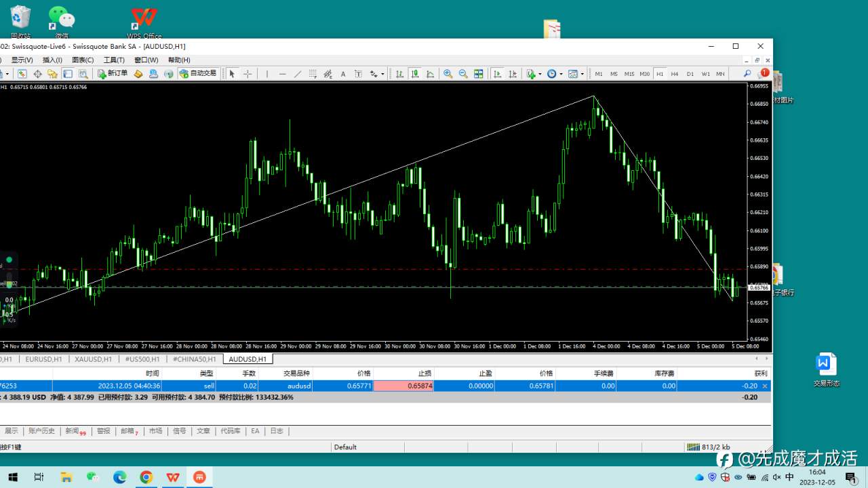Image resolution: width=868 pixels, height=488 pixels.
Task: Open Microsoft Edge from the taskbar
Action: [x=119, y=477]
